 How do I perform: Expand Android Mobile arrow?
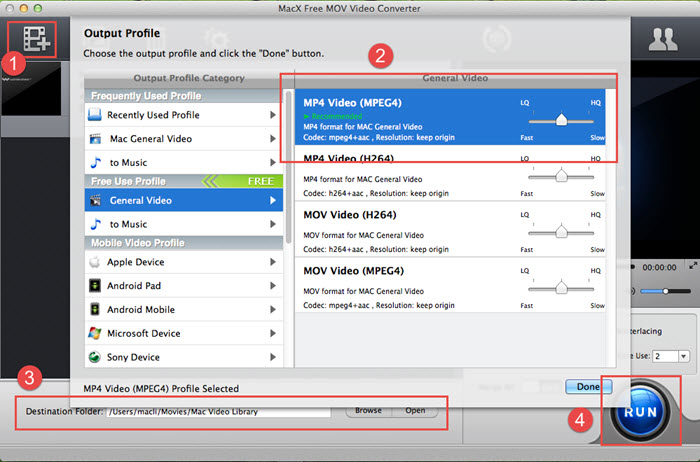click(x=272, y=309)
